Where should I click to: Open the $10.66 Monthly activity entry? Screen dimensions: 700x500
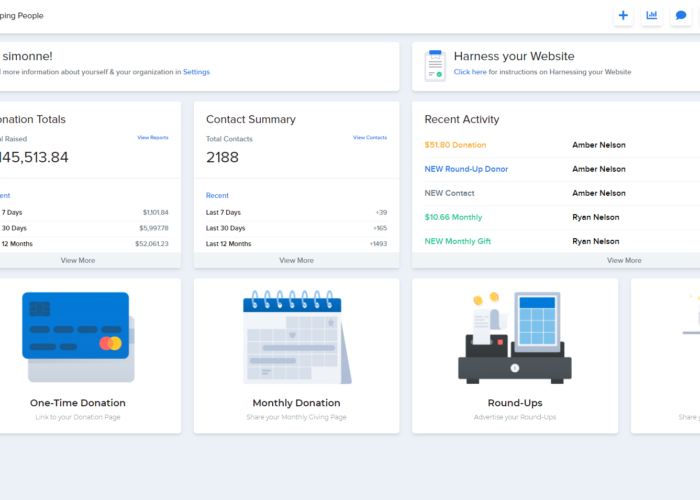(453, 217)
